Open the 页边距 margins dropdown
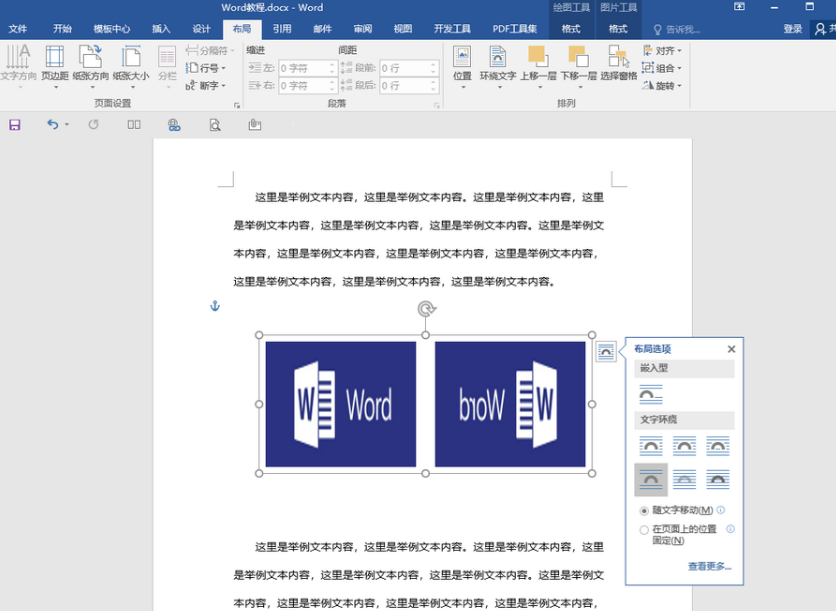 (x=54, y=62)
